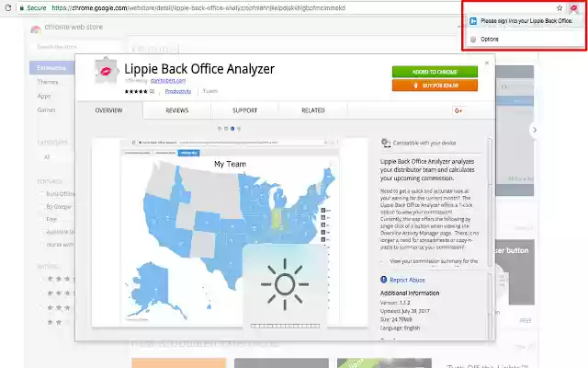
Task: Select the third (active) carousel dot
Action: coord(232,129)
